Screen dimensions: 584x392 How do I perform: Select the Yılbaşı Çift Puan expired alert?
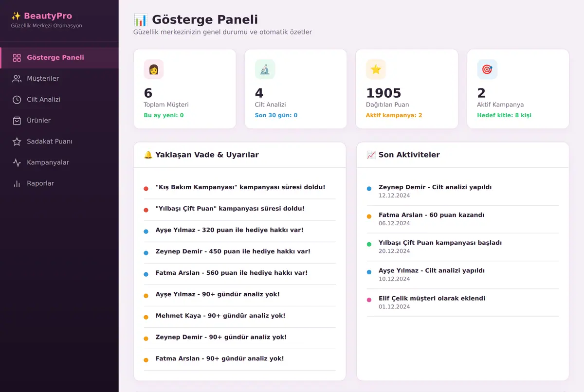(240, 210)
